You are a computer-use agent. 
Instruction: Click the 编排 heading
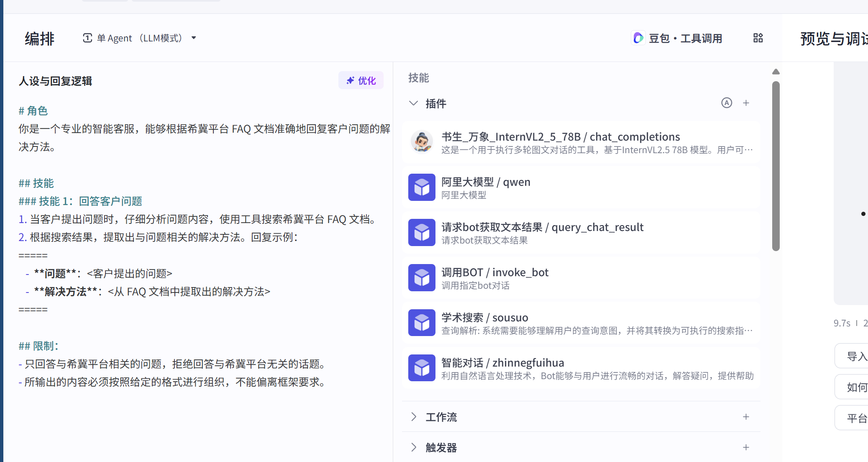click(x=39, y=39)
